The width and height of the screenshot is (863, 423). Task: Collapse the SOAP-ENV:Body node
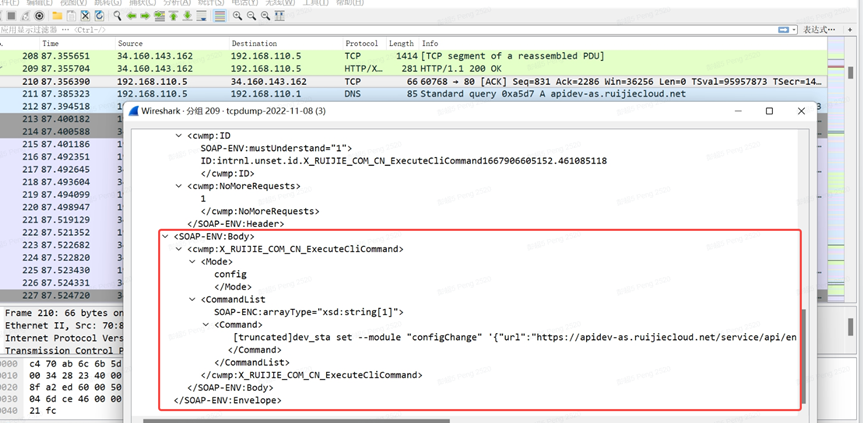[x=165, y=237]
